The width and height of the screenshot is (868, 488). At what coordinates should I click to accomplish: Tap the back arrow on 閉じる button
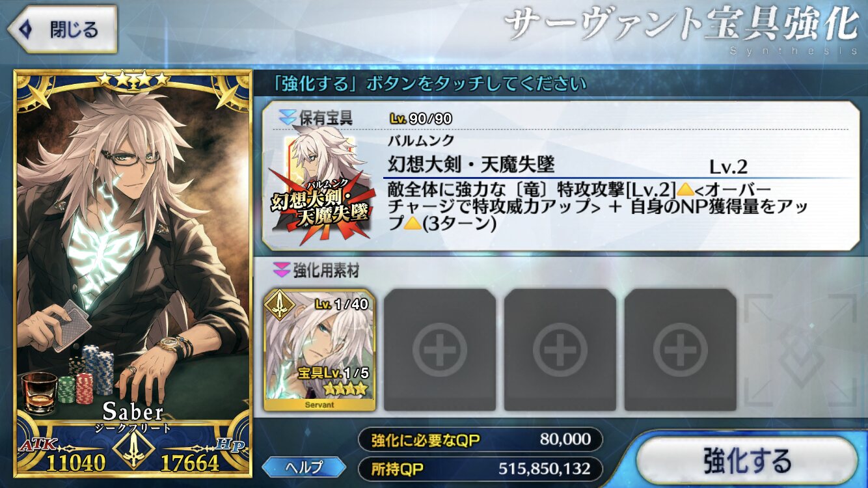coord(25,29)
